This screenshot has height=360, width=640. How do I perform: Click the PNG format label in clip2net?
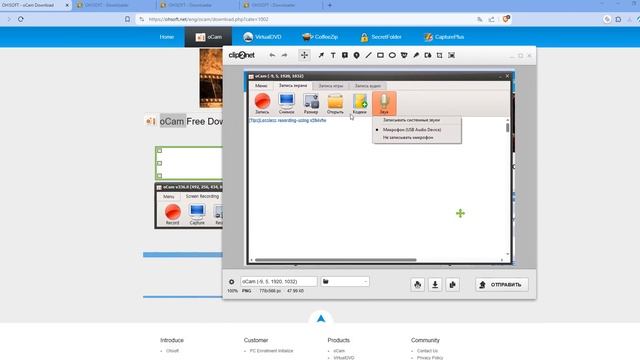click(x=247, y=291)
